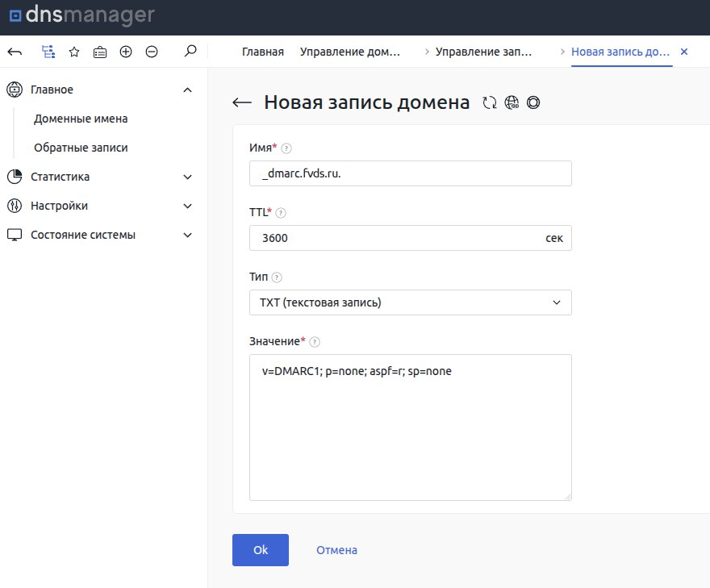This screenshot has height=588, width=710.
Task: Click the Ok button
Action: pos(261,550)
